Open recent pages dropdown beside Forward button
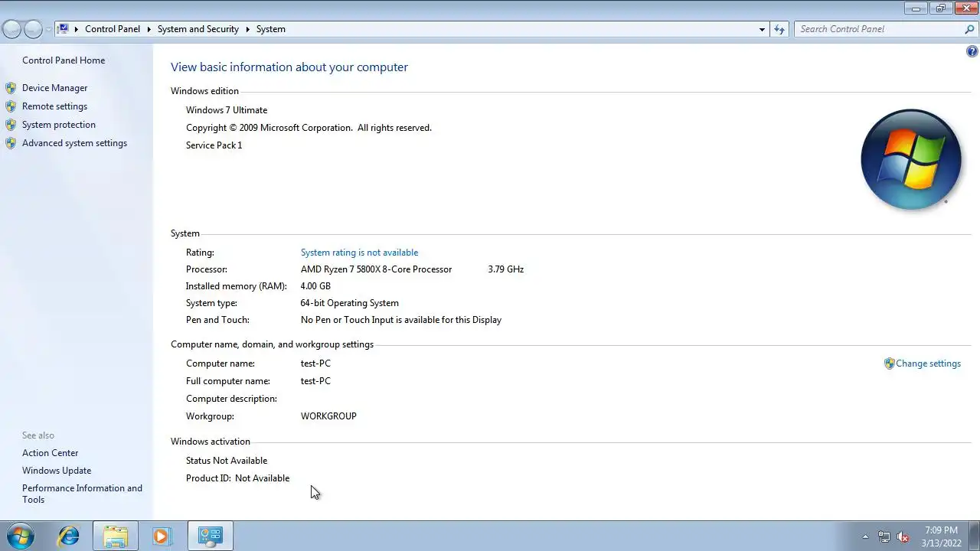 49,29
